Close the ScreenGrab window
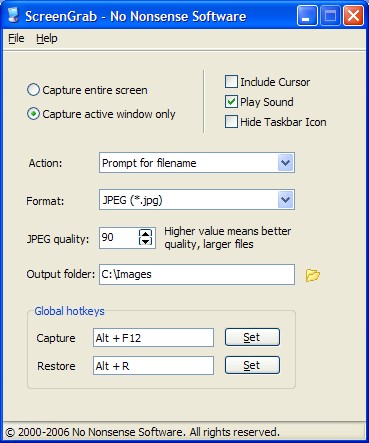The image size is (369, 443). pos(353,16)
